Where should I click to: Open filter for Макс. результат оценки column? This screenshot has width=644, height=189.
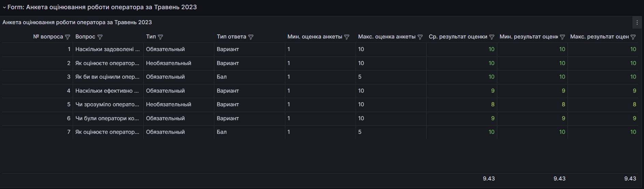point(633,37)
